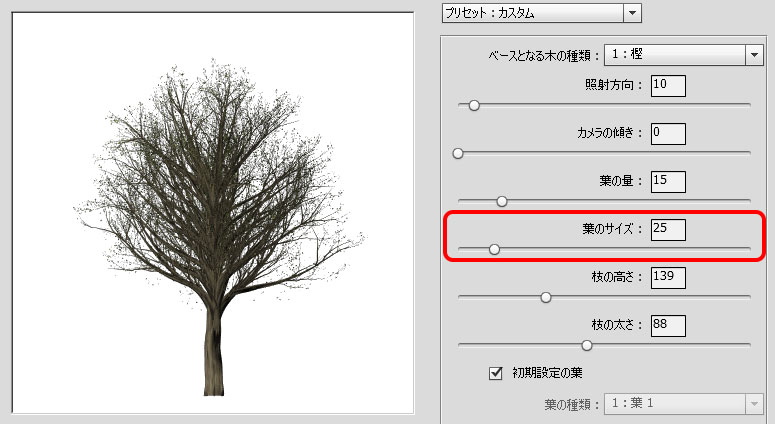This screenshot has width=775, height=424.
Task: Click the 葉のサイズ value field showing 25
Action: pyautogui.click(x=668, y=229)
